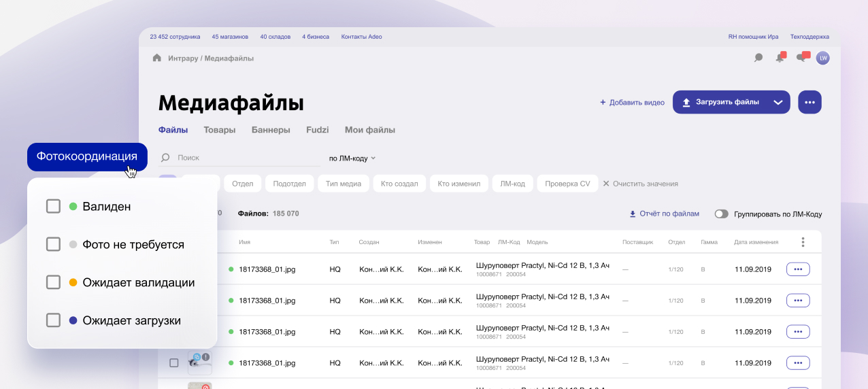Open the fourth table row's three-dots actions
The image size is (868, 389).
point(798,363)
